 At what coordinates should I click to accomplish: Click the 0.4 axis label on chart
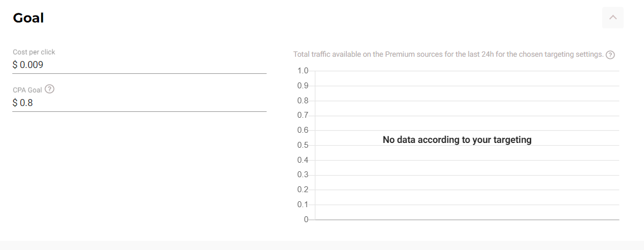(303, 160)
